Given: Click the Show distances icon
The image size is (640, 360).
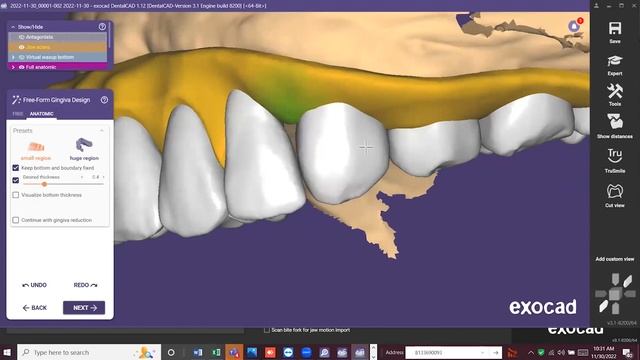Looking at the screenshot, I should (615, 122).
